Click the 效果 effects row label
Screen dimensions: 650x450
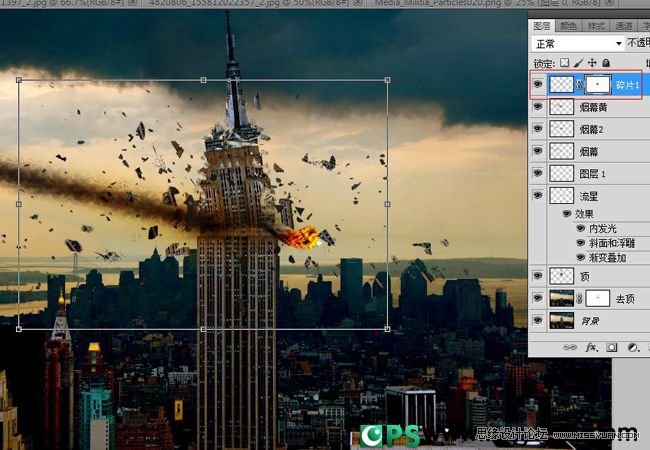584,214
